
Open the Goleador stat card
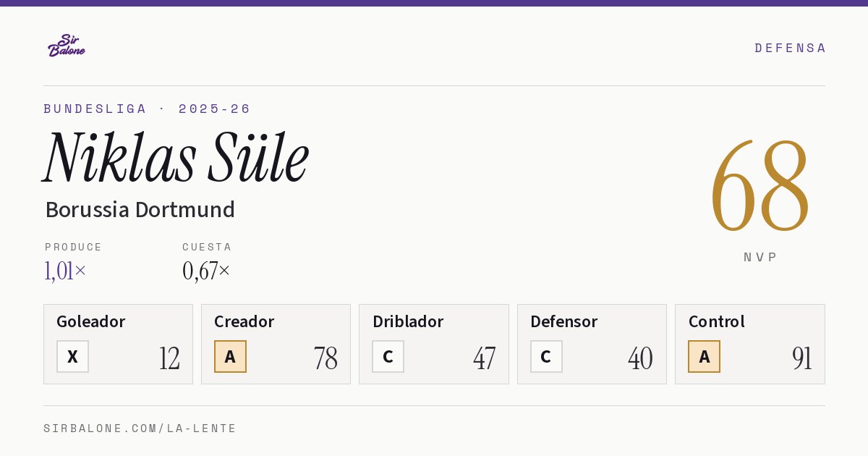[x=118, y=344]
